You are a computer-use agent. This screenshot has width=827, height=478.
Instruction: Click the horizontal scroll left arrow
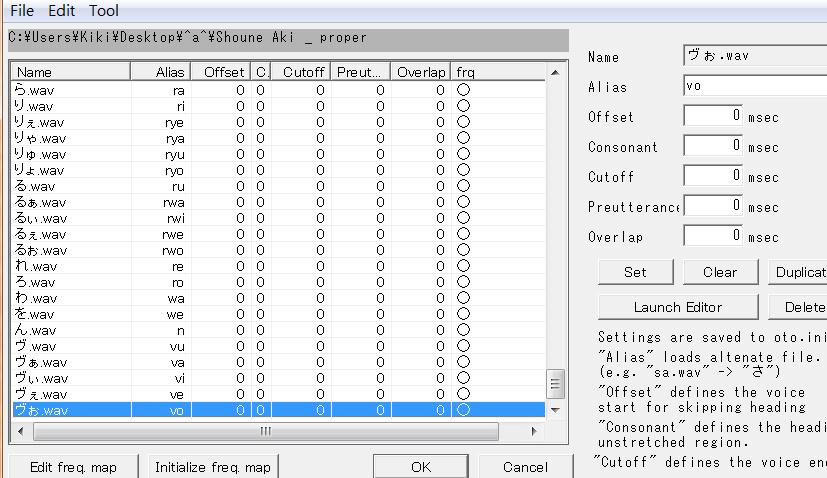tap(21, 432)
